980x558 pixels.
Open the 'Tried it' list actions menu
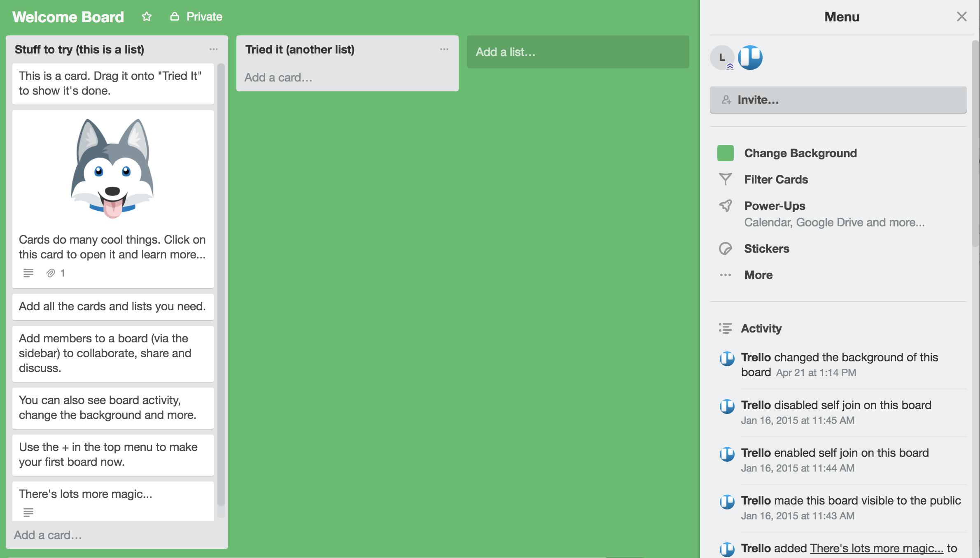pyautogui.click(x=444, y=49)
